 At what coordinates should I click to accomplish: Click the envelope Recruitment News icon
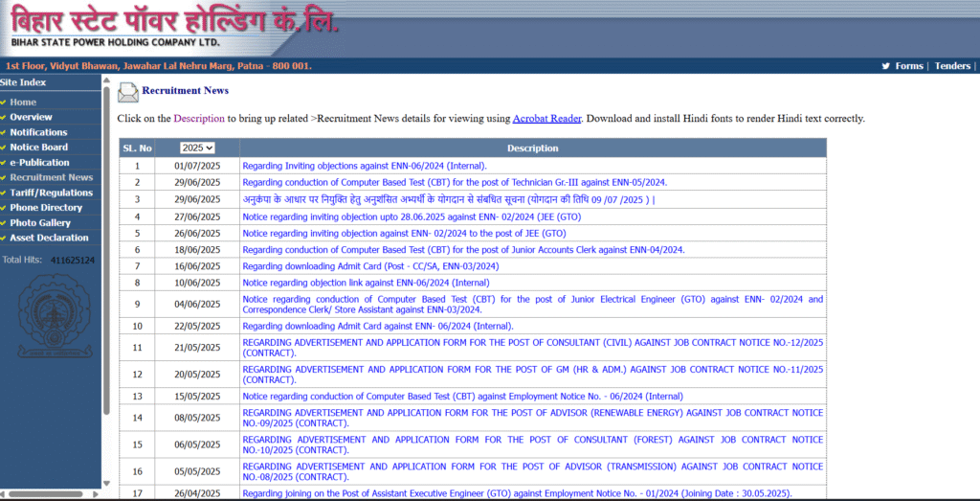(x=128, y=92)
